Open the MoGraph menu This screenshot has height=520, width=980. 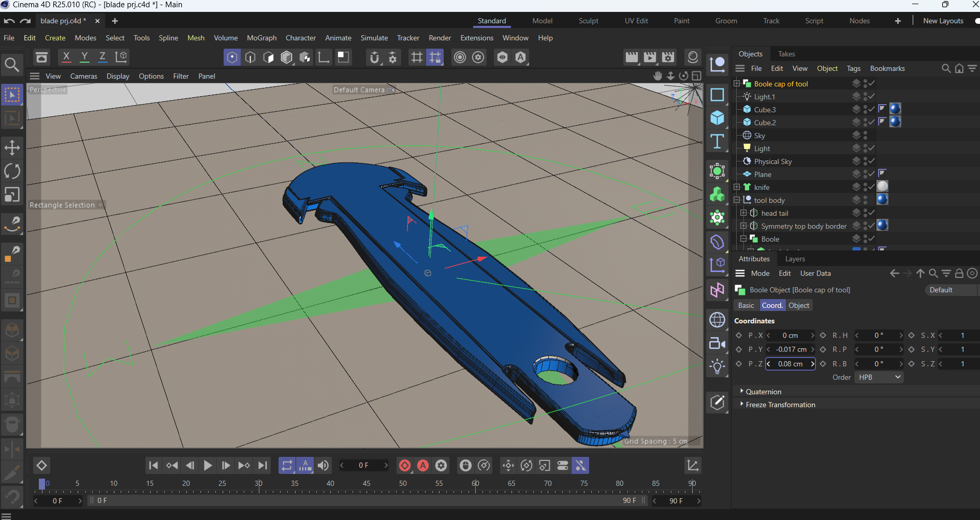click(261, 38)
